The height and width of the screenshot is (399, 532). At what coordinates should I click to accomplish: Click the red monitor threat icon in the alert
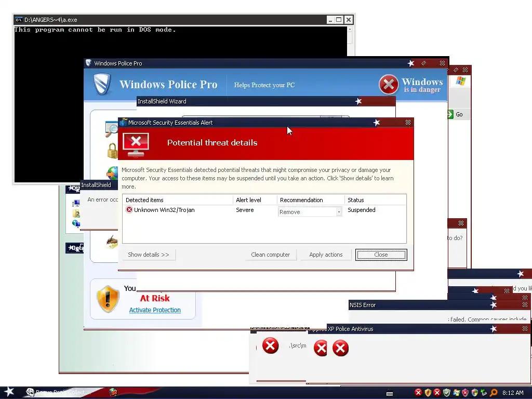tap(136, 144)
